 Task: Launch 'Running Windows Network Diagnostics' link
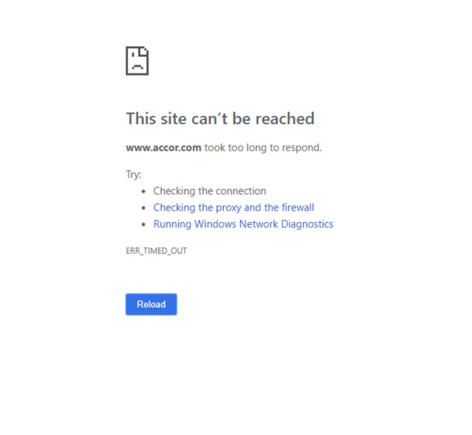pos(243,224)
